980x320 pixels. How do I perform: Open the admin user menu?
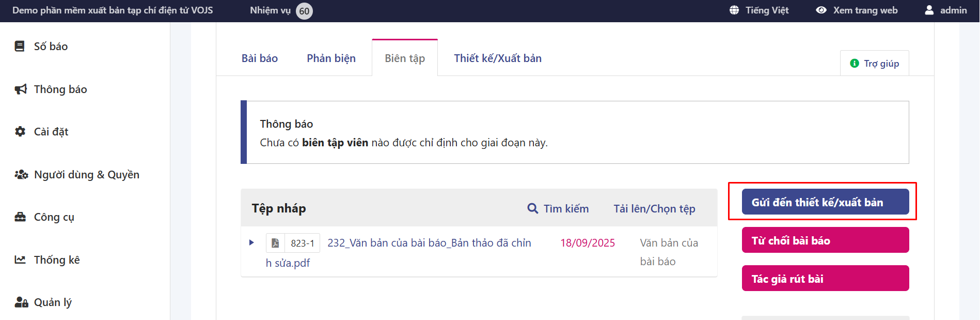click(946, 10)
